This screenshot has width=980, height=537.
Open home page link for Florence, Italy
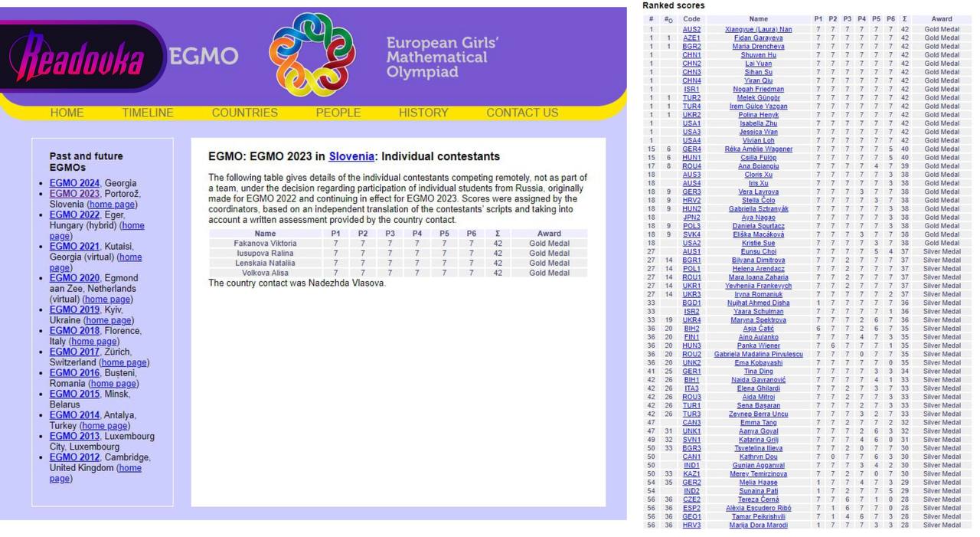(93, 342)
